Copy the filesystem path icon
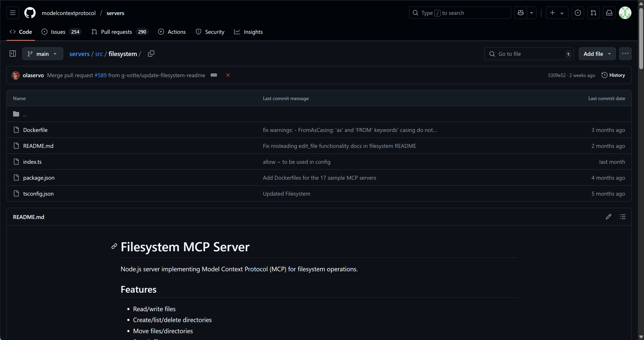 (x=151, y=53)
